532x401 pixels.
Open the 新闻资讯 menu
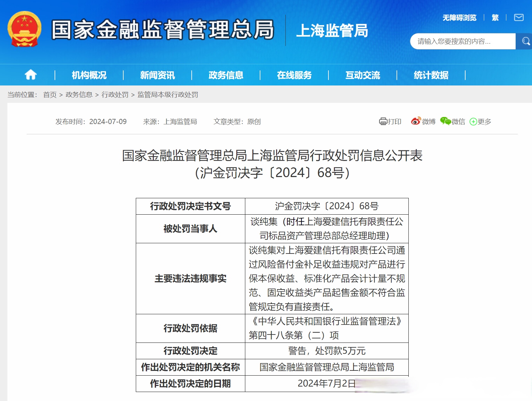[x=157, y=75]
